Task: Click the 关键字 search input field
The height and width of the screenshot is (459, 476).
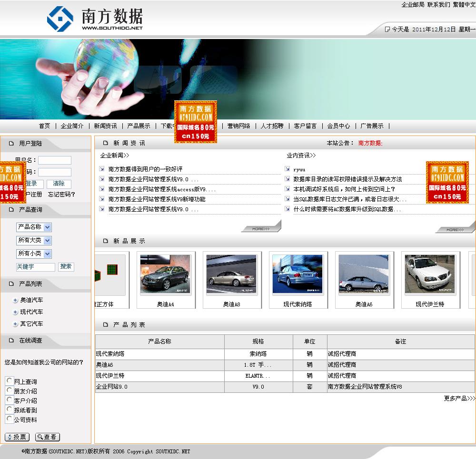Action: click(x=36, y=267)
